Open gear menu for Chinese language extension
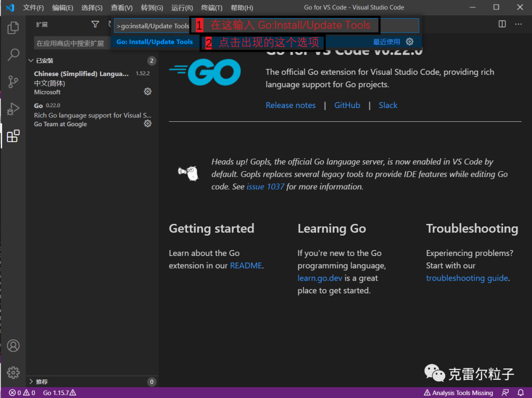The width and height of the screenshot is (532, 398). [148, 91]
